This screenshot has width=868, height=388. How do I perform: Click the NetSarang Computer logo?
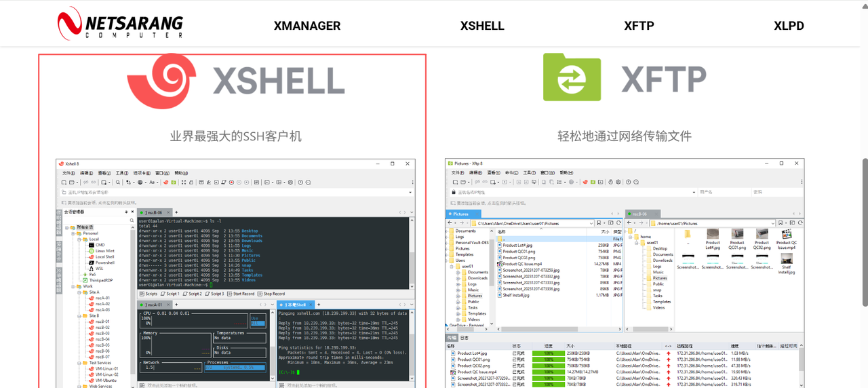[120, 24]
